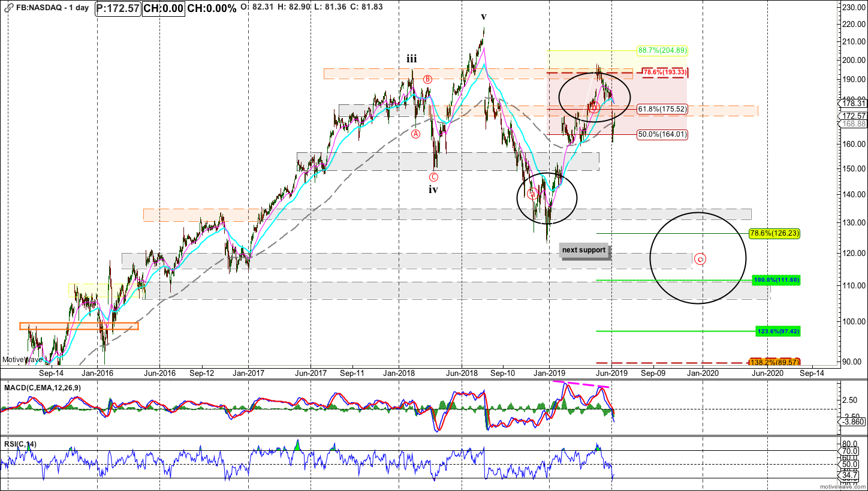Screen dimensions: 868x491
Task: Click the wave iii label
Action: pos(412,59)
